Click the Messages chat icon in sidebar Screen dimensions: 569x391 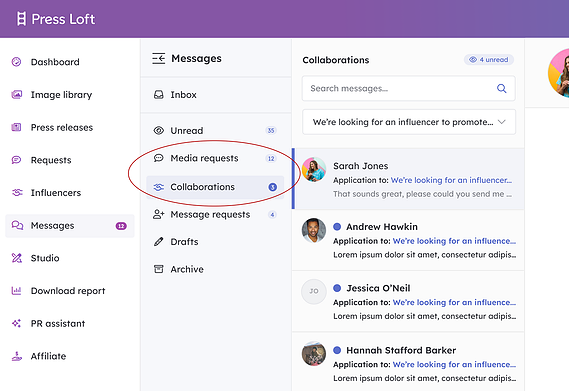17,225
